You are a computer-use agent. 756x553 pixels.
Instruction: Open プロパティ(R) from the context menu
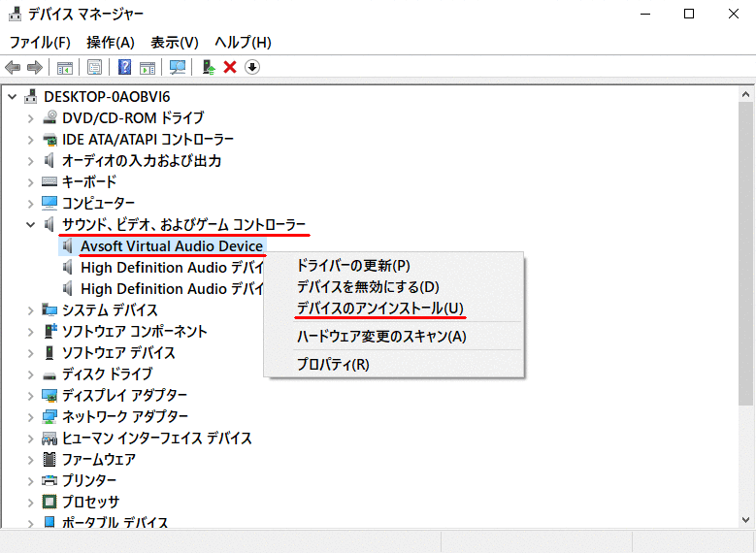tap(333, 365)
